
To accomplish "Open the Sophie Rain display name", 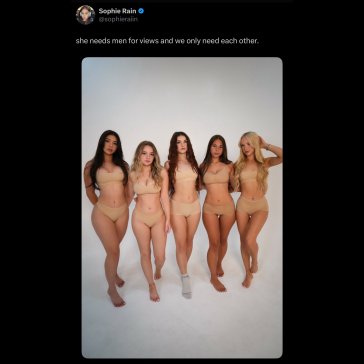I will [x=117, y=11].
